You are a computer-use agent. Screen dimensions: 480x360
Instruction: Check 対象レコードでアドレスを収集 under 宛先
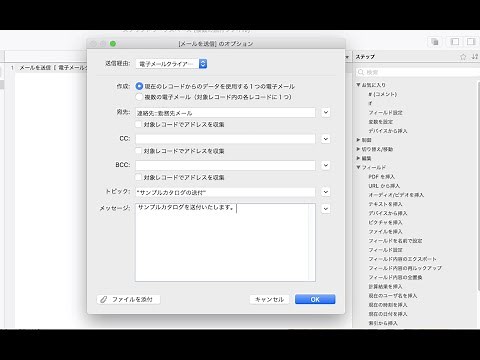[138, 124]
